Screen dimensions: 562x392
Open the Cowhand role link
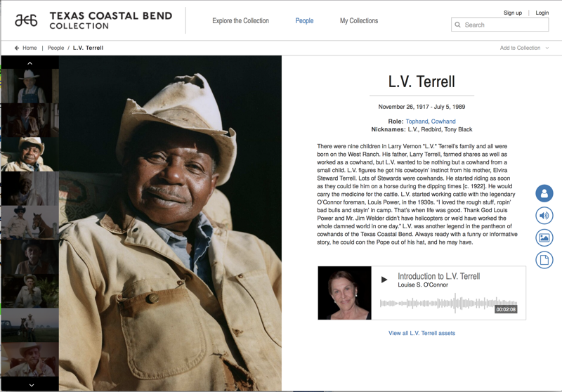(x=443, y=122)
